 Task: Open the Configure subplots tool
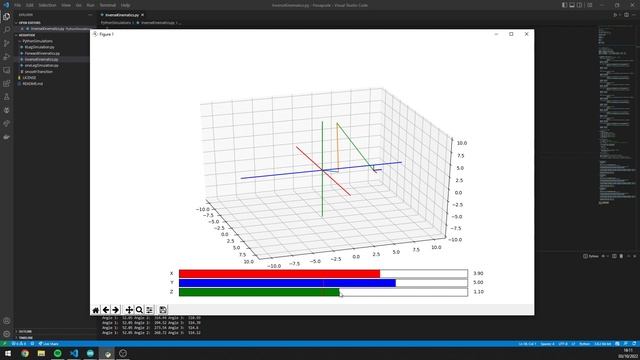(x=149, y=310)
